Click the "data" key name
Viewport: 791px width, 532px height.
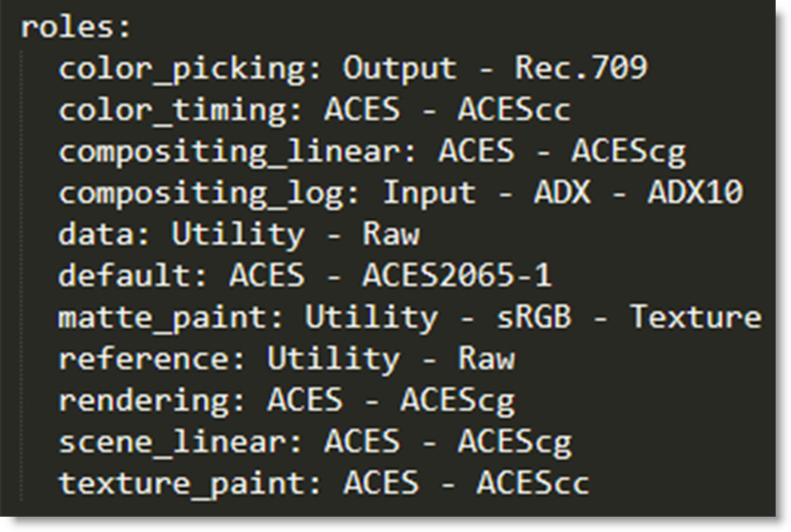tap(104, 234)
